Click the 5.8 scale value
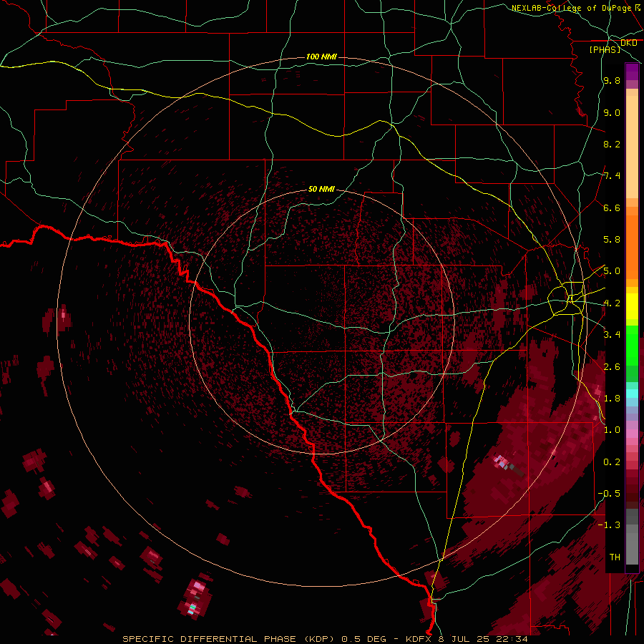This screenshot has height=644, width=644. click(612, 240)
